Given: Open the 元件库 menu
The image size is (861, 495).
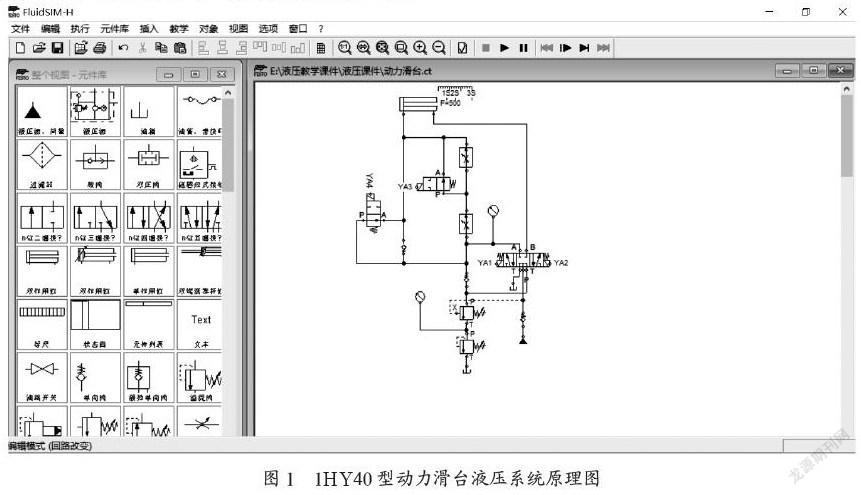Looking at the screenshot, I should (114, 29).
